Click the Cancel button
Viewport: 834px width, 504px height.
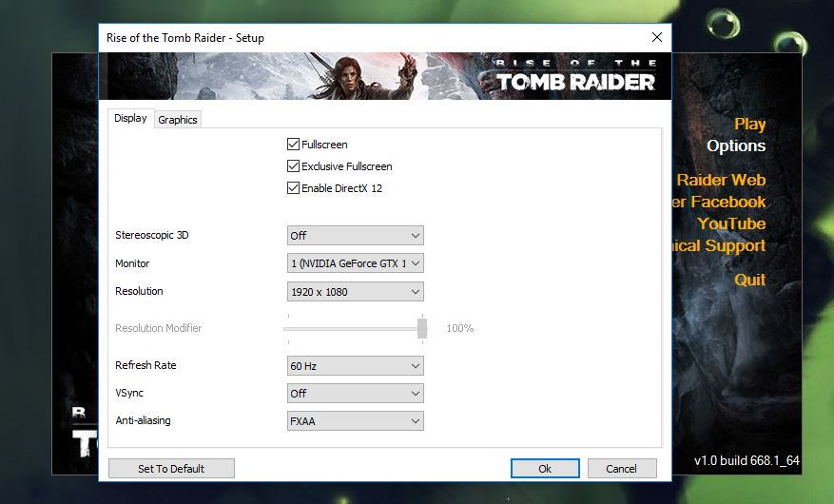coord(622,469)
